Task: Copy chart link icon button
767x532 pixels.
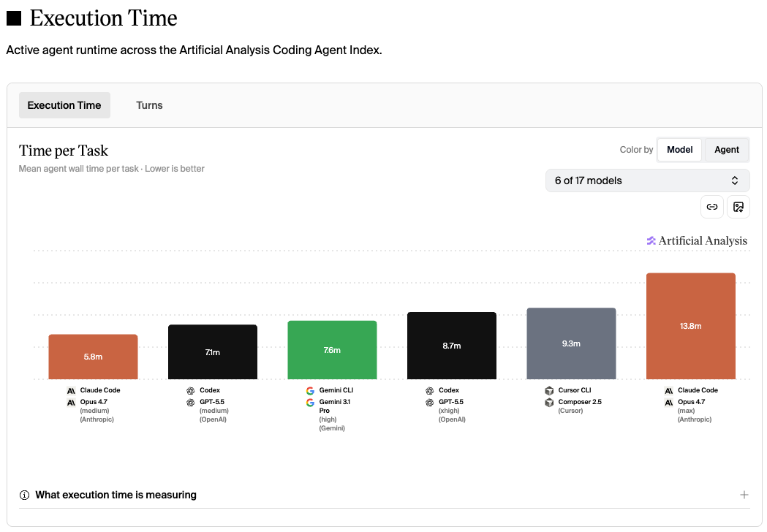Action: pos(712,207)
